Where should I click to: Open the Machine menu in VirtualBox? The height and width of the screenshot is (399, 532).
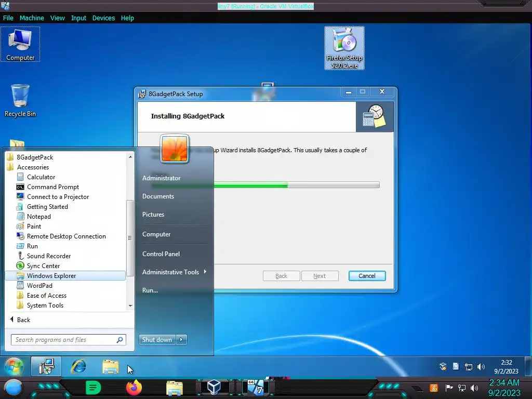pos(32,18)
